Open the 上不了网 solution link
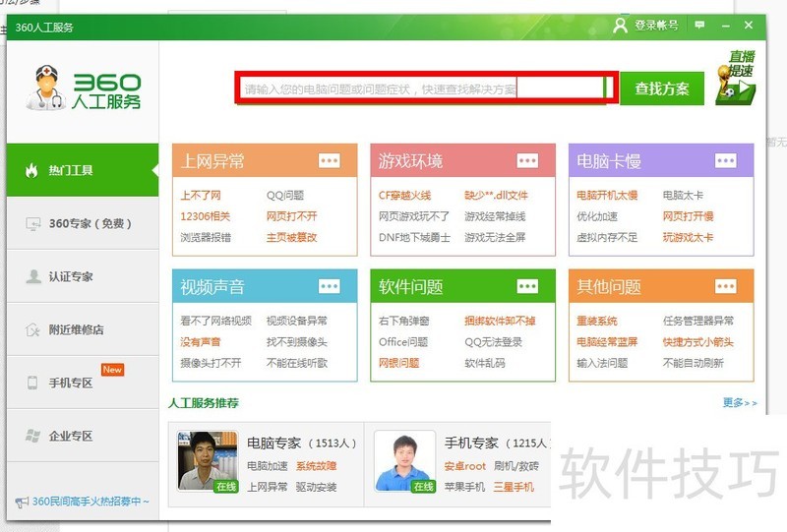 click(201, 196)
